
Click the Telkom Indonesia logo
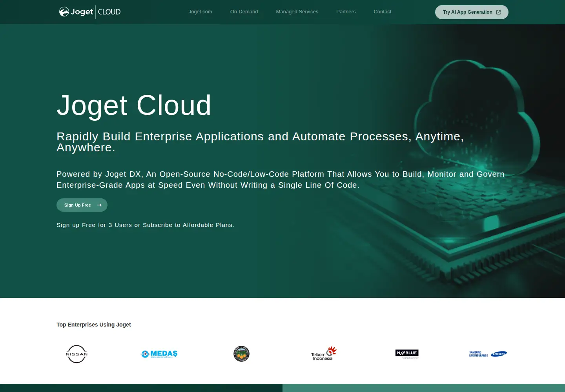324,354
